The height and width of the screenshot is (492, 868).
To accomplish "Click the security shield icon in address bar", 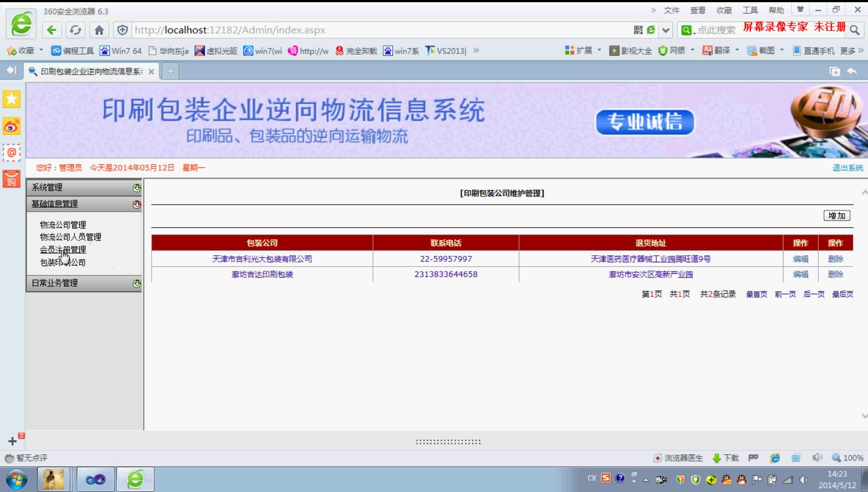I will coord(123,30).
